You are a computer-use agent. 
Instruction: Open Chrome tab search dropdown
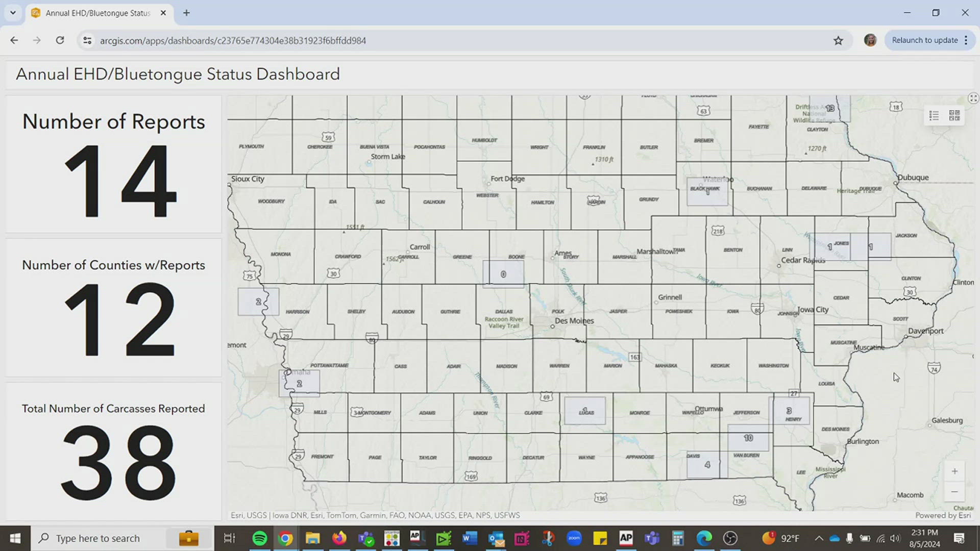[x=13, y=13]
